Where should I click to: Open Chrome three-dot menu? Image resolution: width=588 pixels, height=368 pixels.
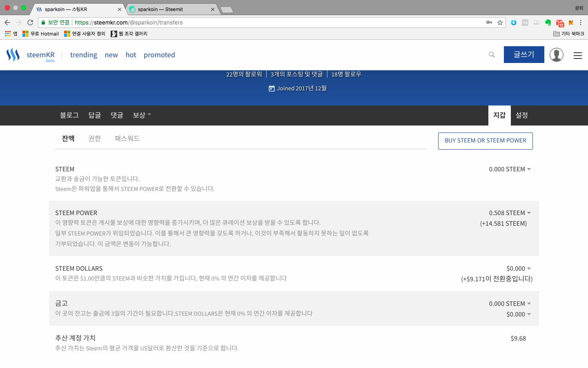pos(581,22)
